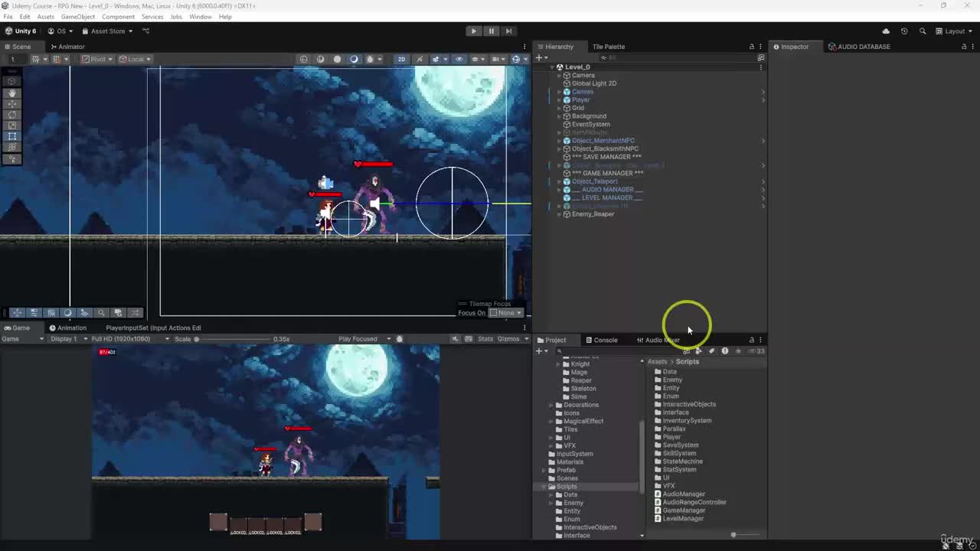
Task: Open the Local handle rotation dropdown
Action: [136, 59]
